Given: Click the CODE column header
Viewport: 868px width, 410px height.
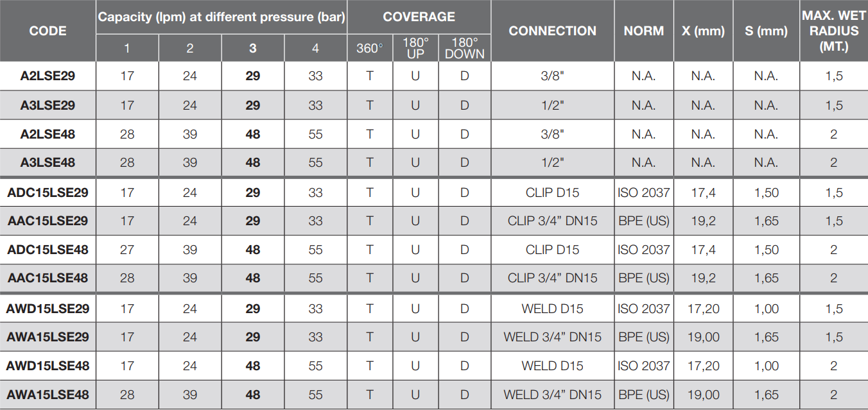Looking at the screenshot, I should click(x=48, y=31).
